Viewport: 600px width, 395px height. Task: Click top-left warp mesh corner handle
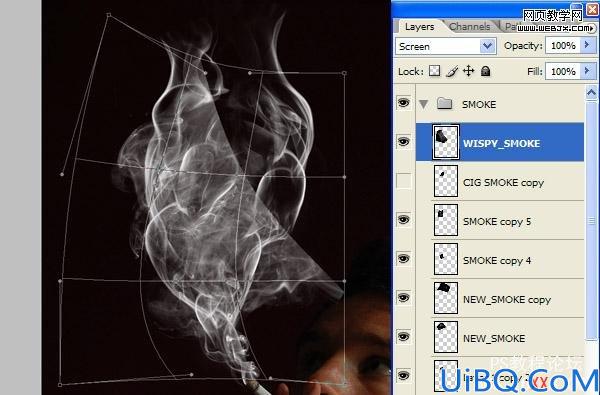tap(109, 15)
